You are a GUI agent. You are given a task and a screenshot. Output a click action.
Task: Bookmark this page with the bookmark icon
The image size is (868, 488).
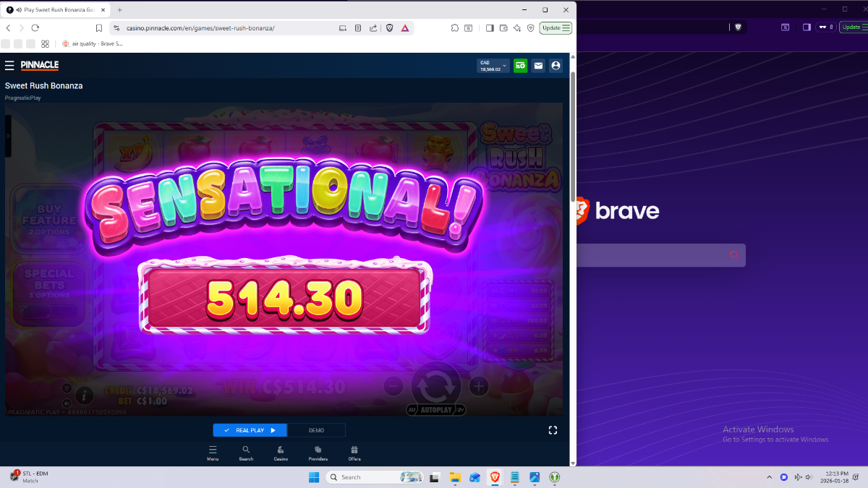point(99,28)
